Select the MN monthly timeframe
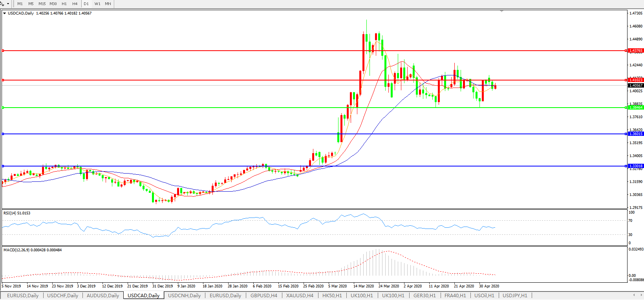The height and width of the screenshot is (300, 644). [x=108, y=4]
